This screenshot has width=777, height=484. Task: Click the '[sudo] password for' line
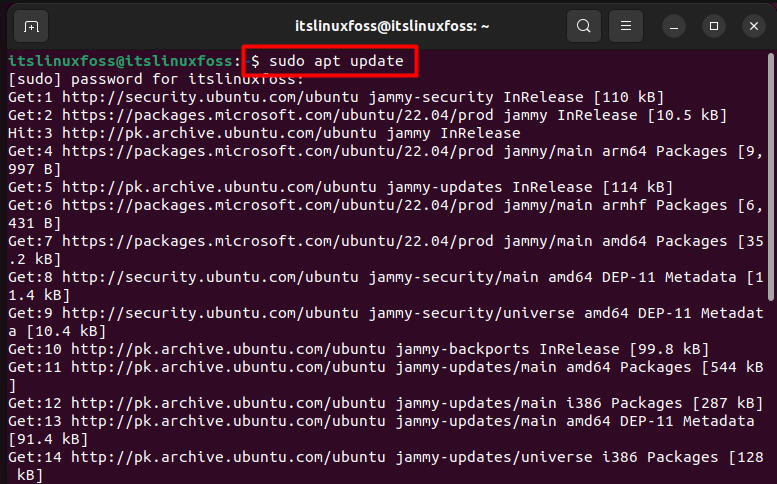(156, 79)
